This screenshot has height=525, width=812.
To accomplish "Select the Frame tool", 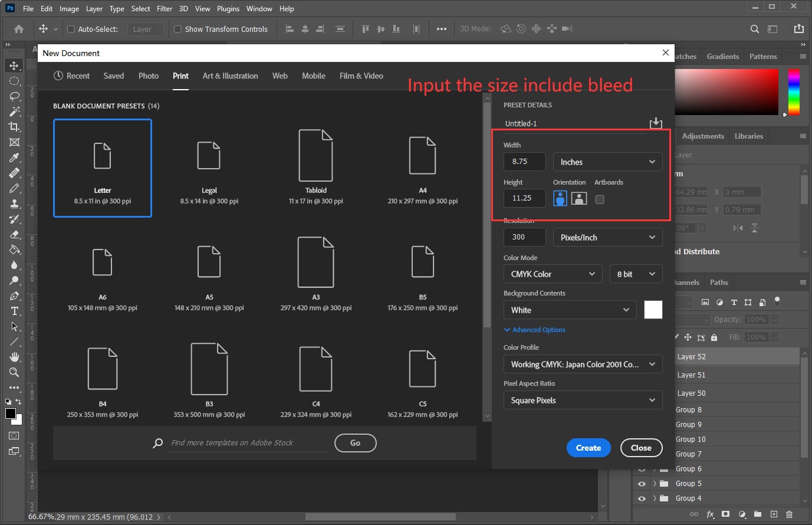I will (x=14, y=142).
